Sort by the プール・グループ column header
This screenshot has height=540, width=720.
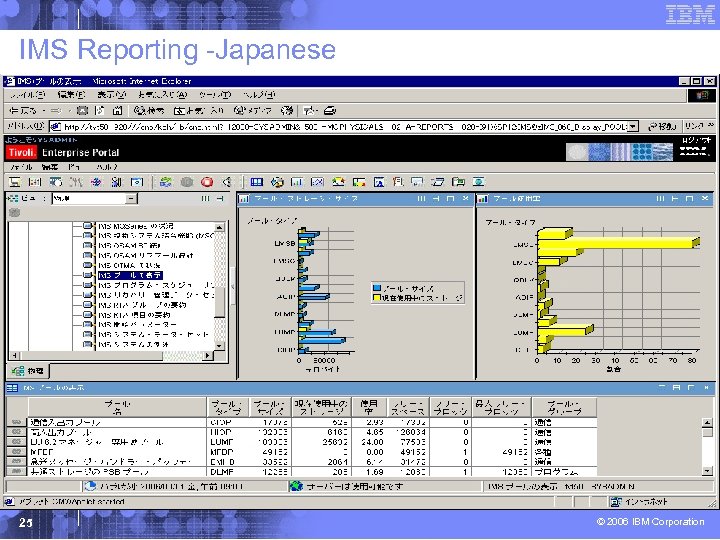[x=564, y=408]
